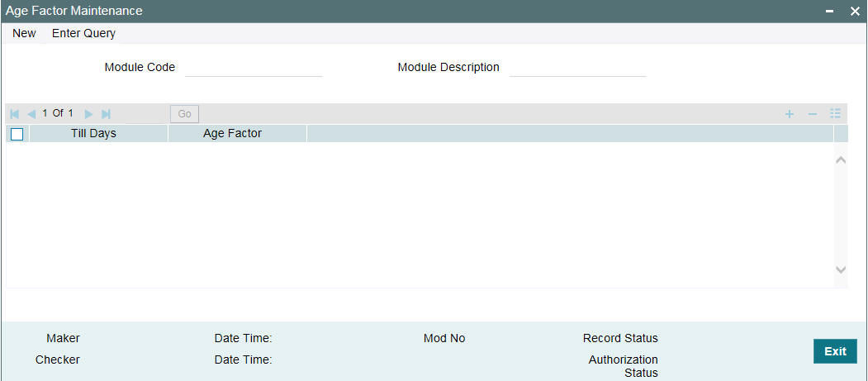Viewport: 868px width, 381px height.
Task: Click the table scrollbar up arrow
Action: [x=841, y=160]
